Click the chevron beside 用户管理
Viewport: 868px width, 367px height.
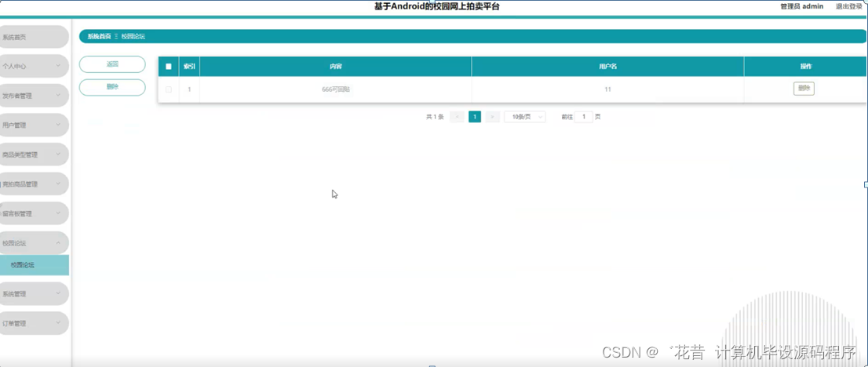(x=58, y=125)
